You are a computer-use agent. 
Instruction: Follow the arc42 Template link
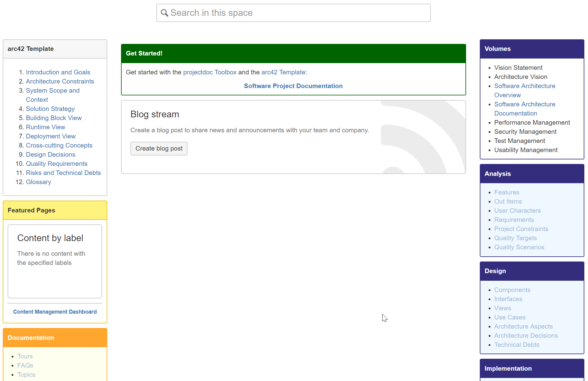pyautogui.click(x=283, y=72)
